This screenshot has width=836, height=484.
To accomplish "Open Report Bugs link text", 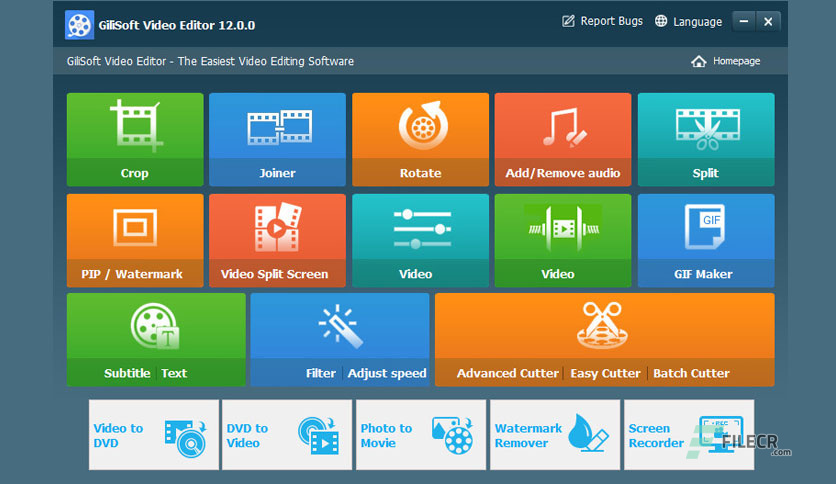I will point(612,21).
